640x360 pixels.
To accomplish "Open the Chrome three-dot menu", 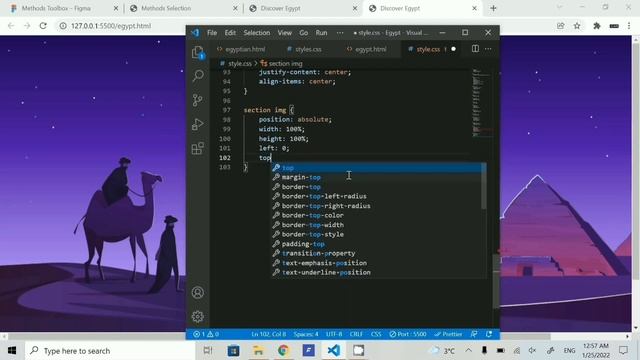I will (629, 26).
